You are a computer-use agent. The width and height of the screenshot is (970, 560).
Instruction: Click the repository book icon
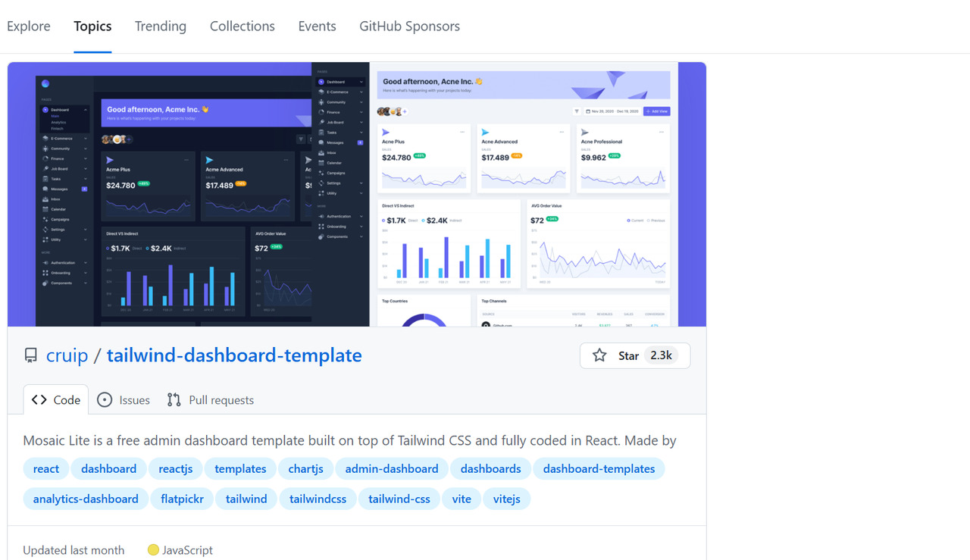click(x=31, y=355)
